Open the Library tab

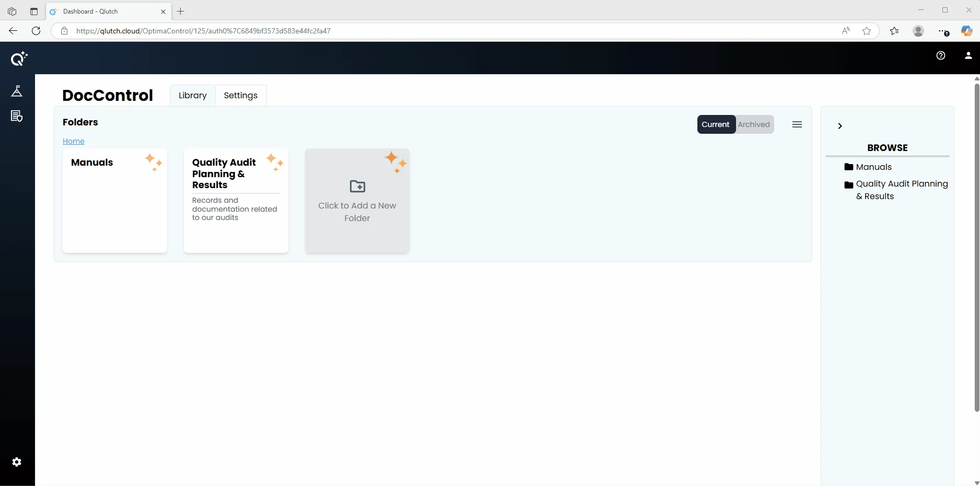[193, 96]
